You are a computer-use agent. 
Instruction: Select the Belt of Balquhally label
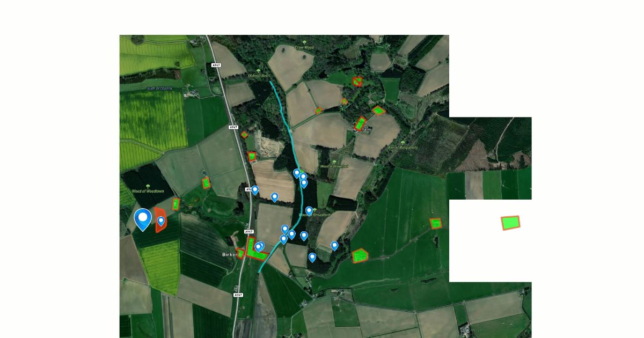point(402,147)
